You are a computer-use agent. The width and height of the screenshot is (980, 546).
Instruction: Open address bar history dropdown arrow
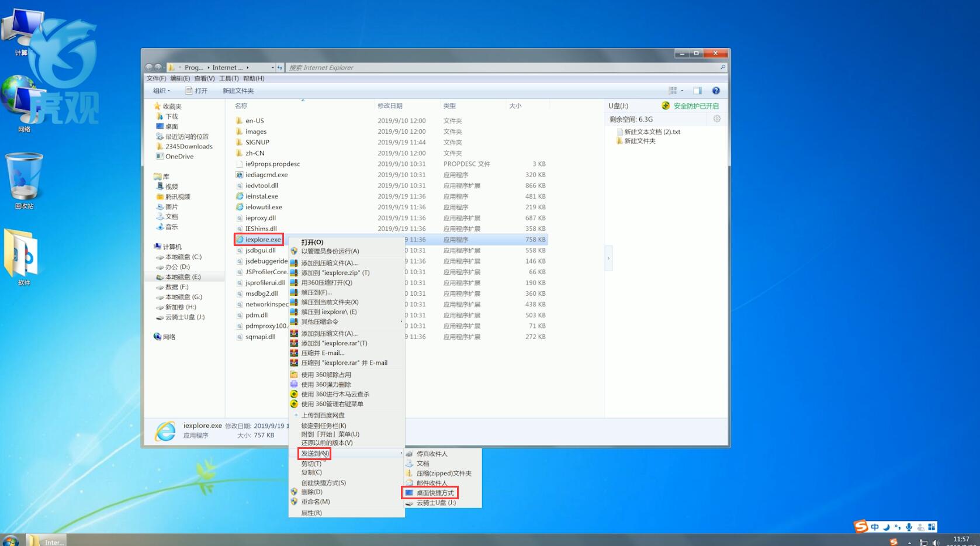[272, 68]
